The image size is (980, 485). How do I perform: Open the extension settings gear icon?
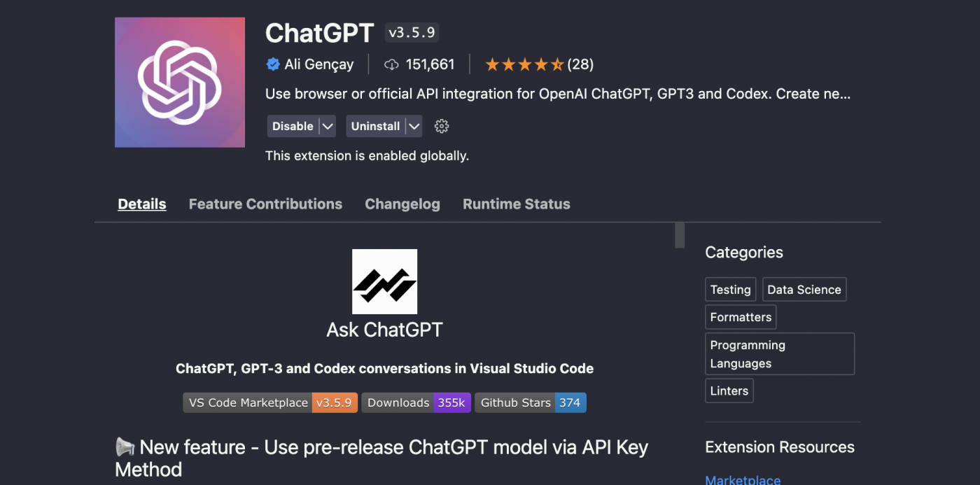[x=441, y=126]
